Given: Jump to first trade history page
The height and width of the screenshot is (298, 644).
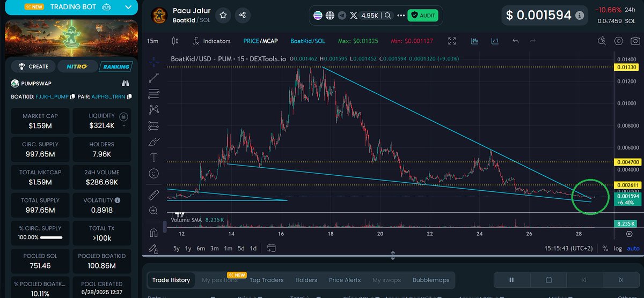Looking at the screenshot, I should click(x=584, y=280).
